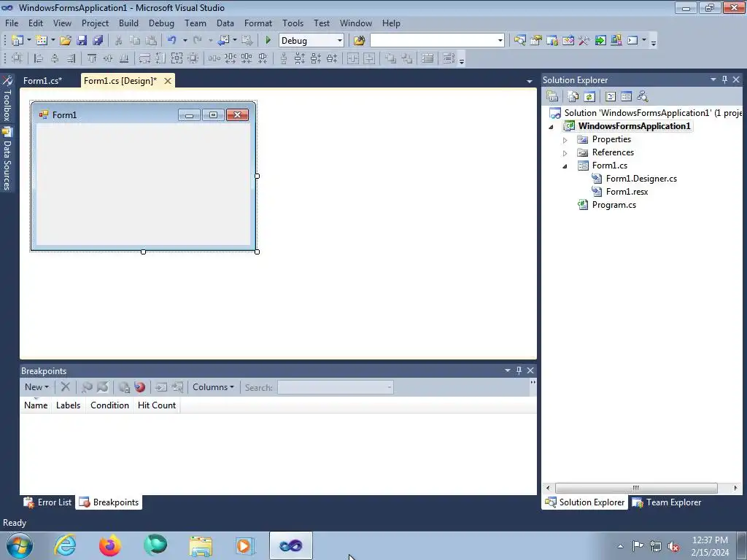The image size is (747, 560).
Task: Collapse the Form1.cs node
Action: (x=565, y=166)
